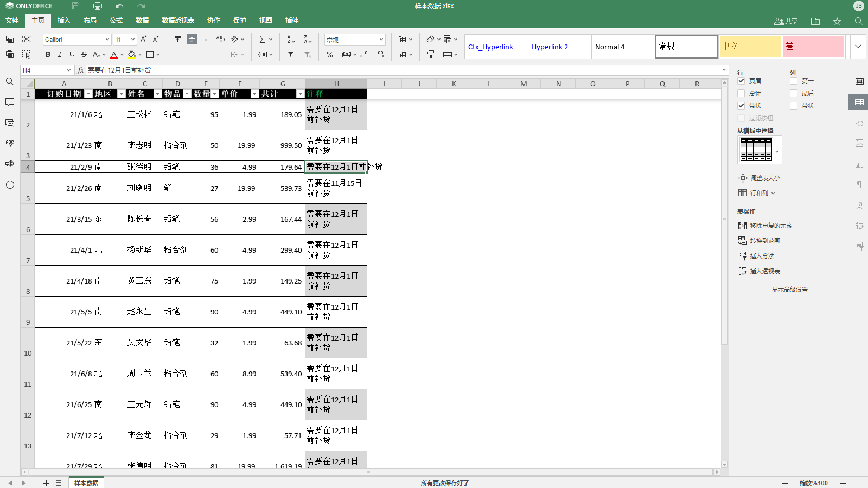Screen dimensions: 868x488
Task: Open the Calibri font name dropdown
Action: click(107, 40)
